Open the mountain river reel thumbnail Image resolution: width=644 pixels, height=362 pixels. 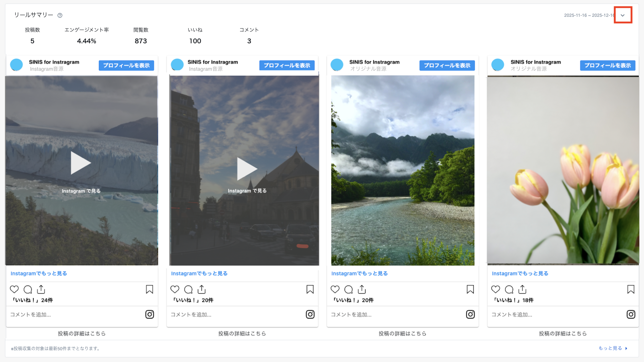[x=403, y=170]
